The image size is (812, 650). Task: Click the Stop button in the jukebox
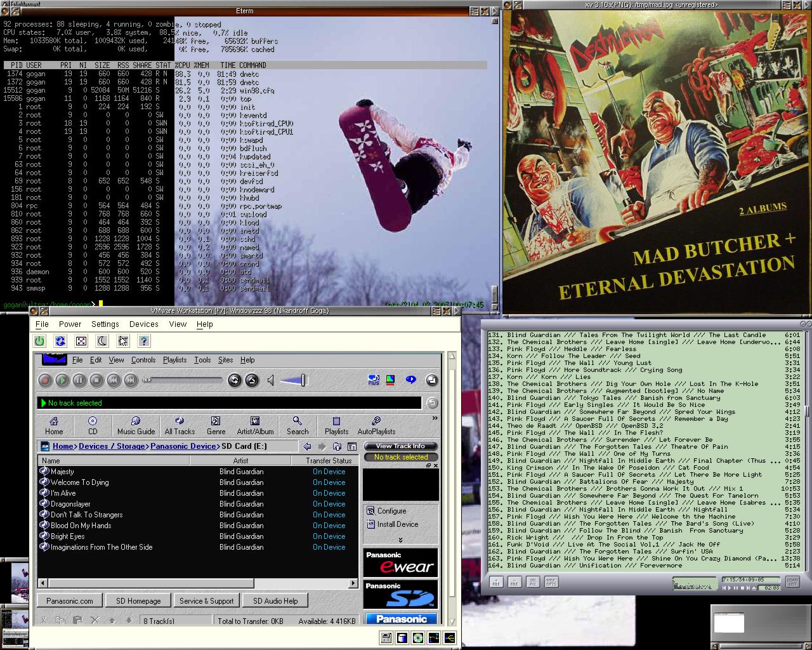click(96, 380)
